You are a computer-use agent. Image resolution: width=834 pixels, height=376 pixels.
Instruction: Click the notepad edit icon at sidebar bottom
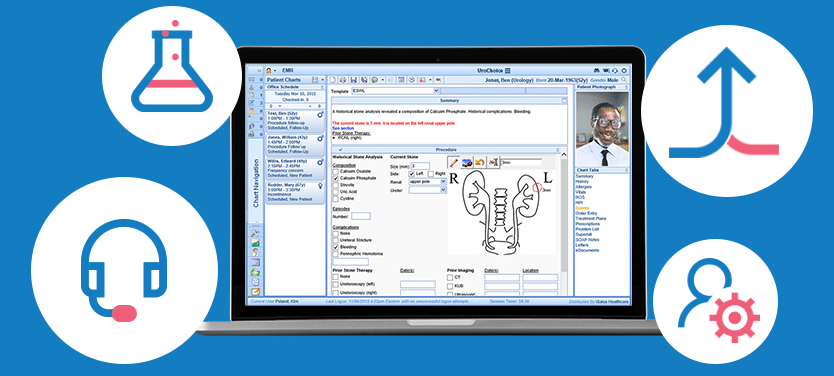255,291
